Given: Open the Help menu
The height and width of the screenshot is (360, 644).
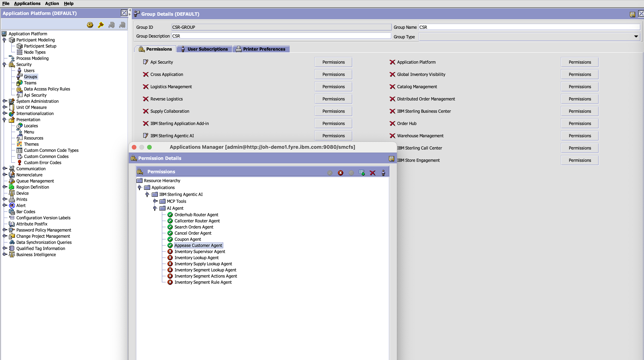Looking at the screenshot, I should [x=69, y=3].
